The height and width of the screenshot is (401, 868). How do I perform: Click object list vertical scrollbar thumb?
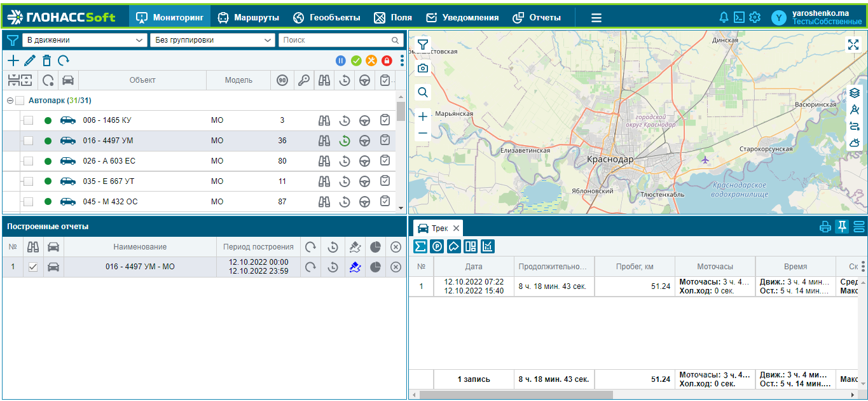tap(401, 111)
